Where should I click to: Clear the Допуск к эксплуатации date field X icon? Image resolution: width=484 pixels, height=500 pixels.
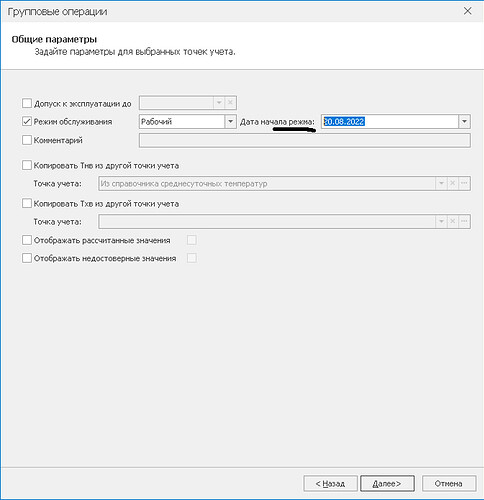click(230, 103)
